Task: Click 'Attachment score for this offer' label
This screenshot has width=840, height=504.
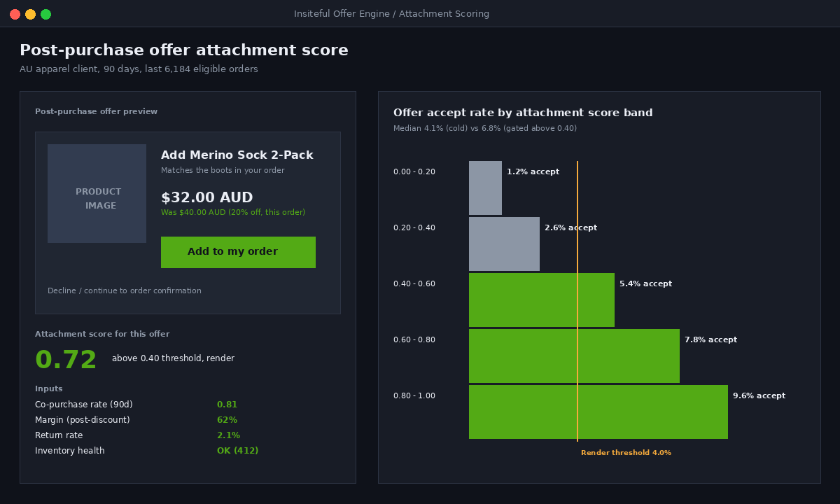Action: [102, 334]
